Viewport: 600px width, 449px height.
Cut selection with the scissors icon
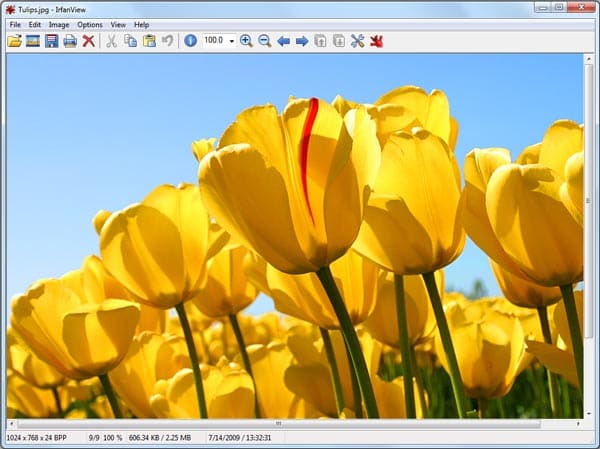[x=112, y=41]
